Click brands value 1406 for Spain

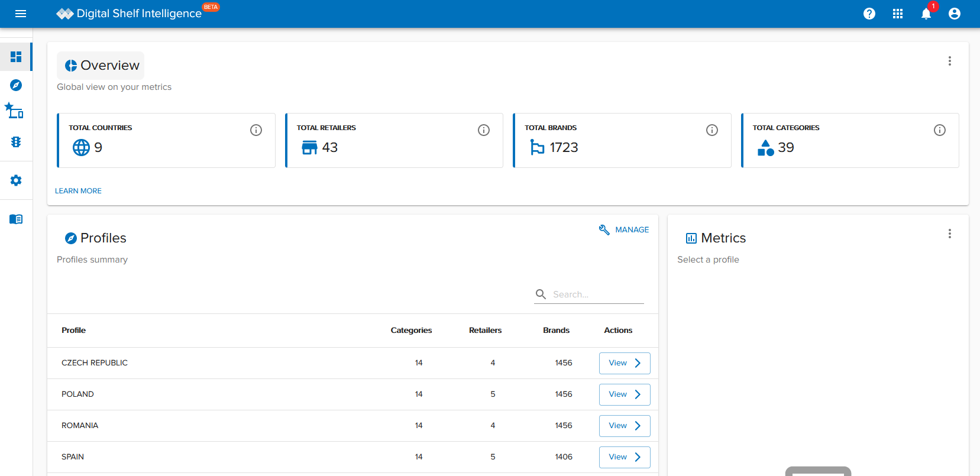[564, 457]
